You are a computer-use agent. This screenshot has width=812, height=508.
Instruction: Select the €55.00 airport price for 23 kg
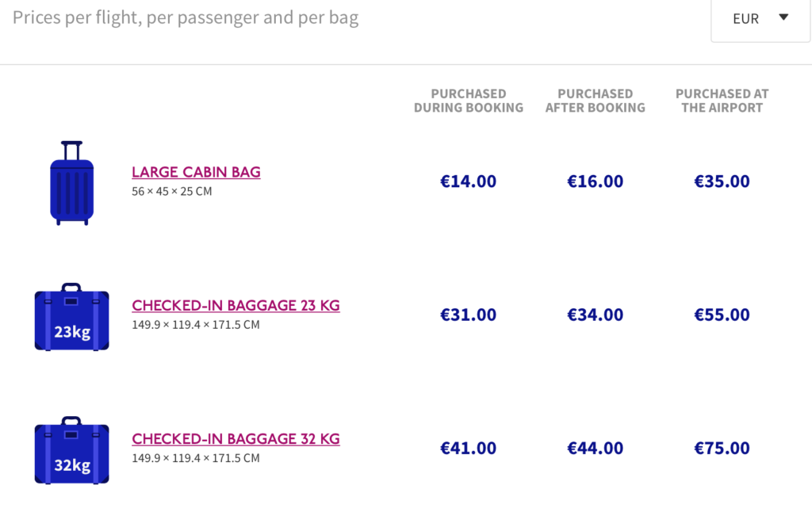tap(722, 315)
